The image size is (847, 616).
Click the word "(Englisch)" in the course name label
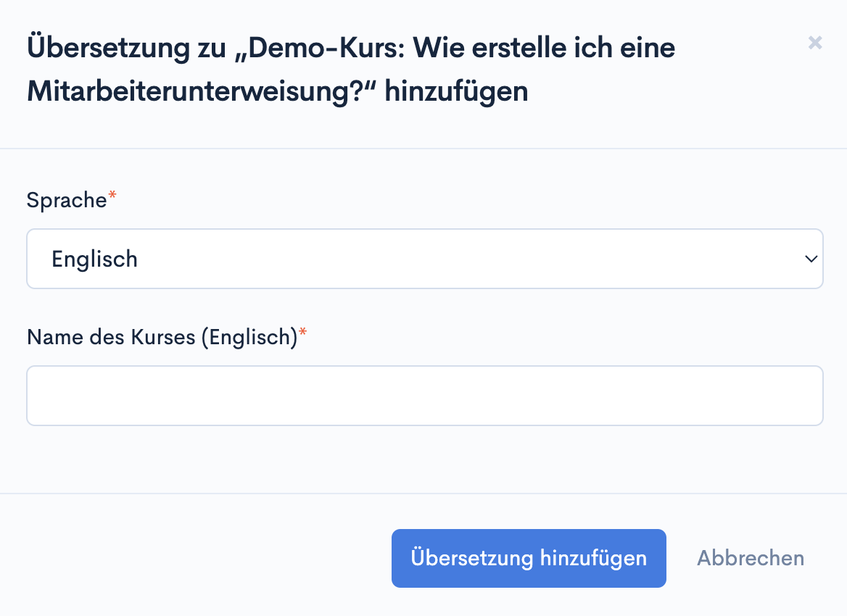point(249,336)
